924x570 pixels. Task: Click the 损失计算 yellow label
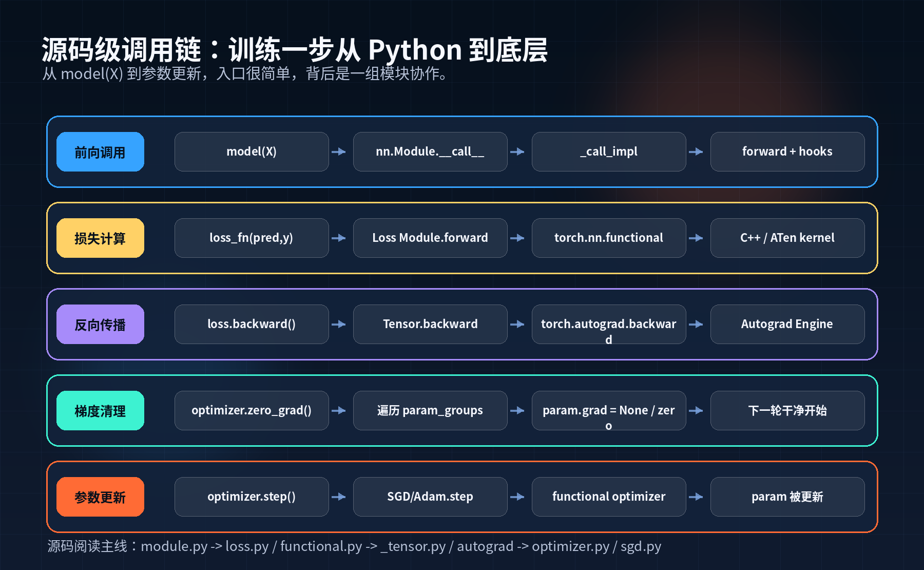(100, 238)
